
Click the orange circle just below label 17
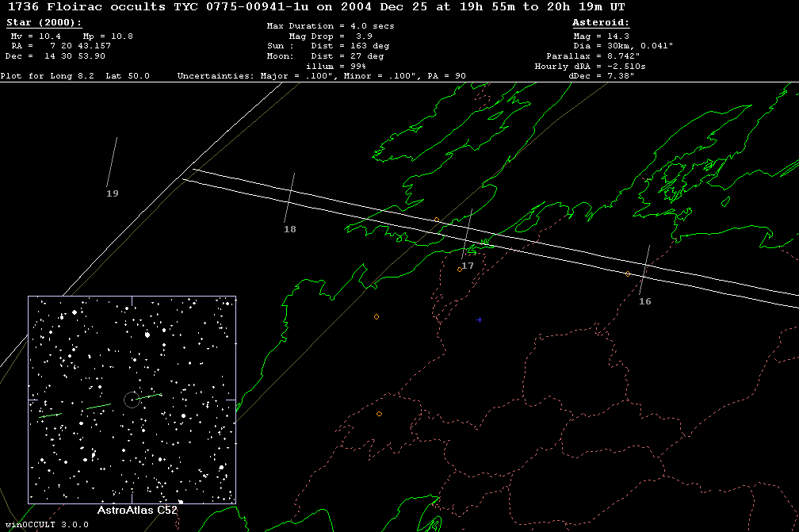click(x=459, y=270)
